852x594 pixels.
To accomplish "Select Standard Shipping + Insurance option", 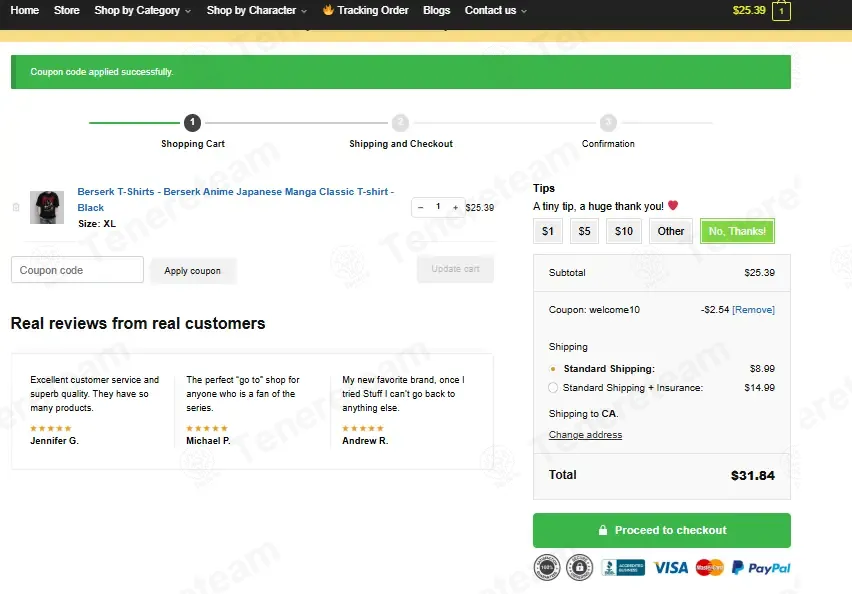I will (x=553, y=388).
